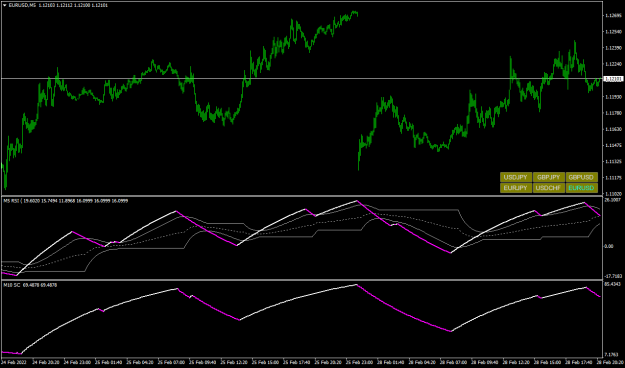625x368 pixels.
Task: Open chart menu triangle beside EURUSD,M5
Action: tap(4, 5)
